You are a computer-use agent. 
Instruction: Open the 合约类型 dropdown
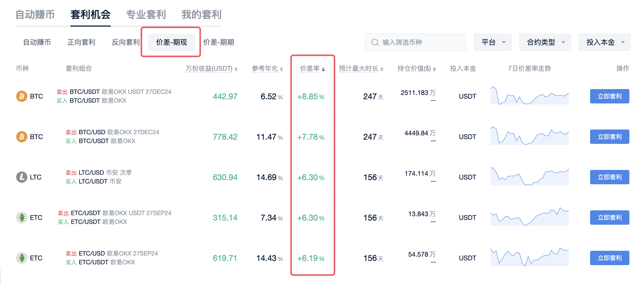point(545,42)
